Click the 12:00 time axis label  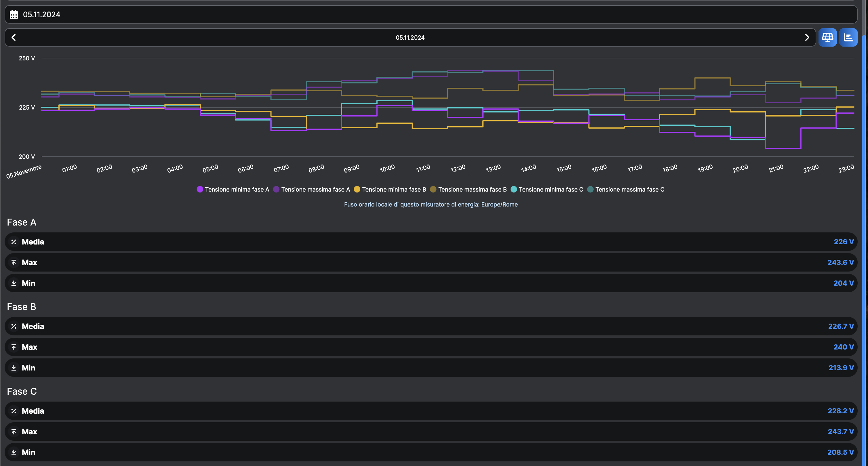click(458, 168)
